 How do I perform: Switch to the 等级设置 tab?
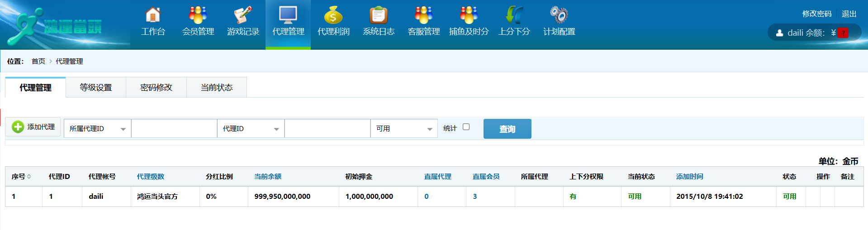[96, 87]
